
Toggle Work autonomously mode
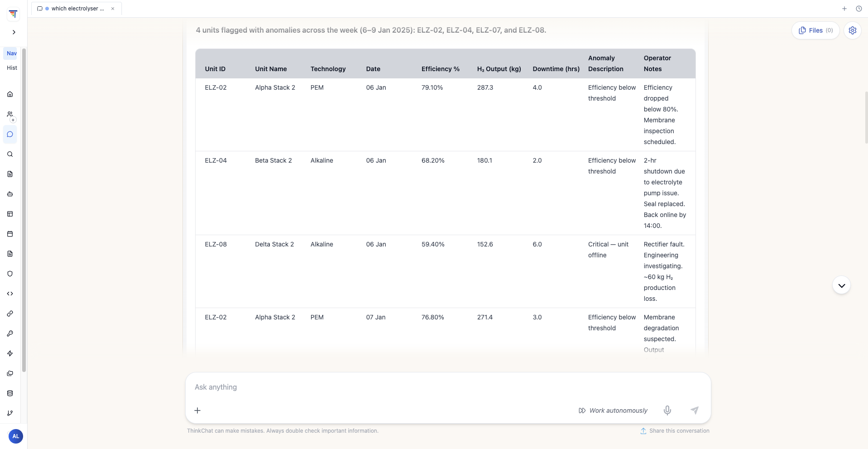(613, 410)
